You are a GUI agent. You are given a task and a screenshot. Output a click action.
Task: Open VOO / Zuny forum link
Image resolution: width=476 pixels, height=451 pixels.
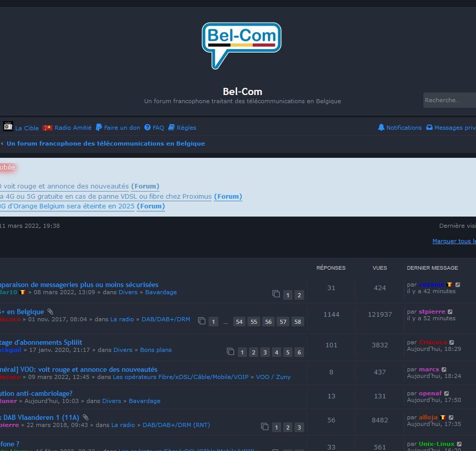pyautogui.click(x=273, y=377)
